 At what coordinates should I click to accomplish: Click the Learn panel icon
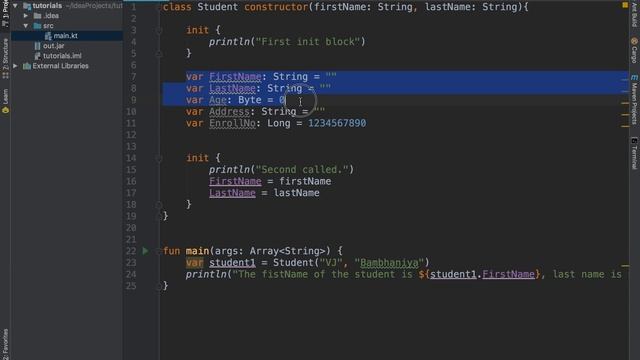pos(5,110)
